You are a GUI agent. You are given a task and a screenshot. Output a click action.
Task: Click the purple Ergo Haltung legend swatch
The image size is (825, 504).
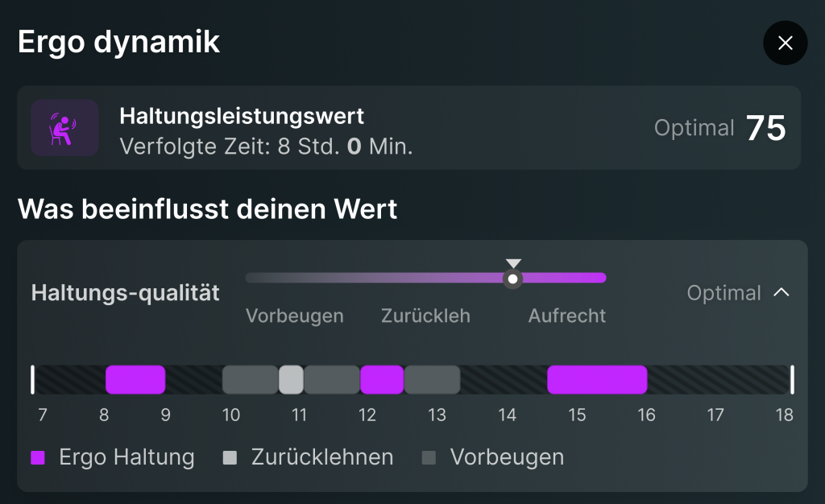pyautogui.click(x=38, y=458)
